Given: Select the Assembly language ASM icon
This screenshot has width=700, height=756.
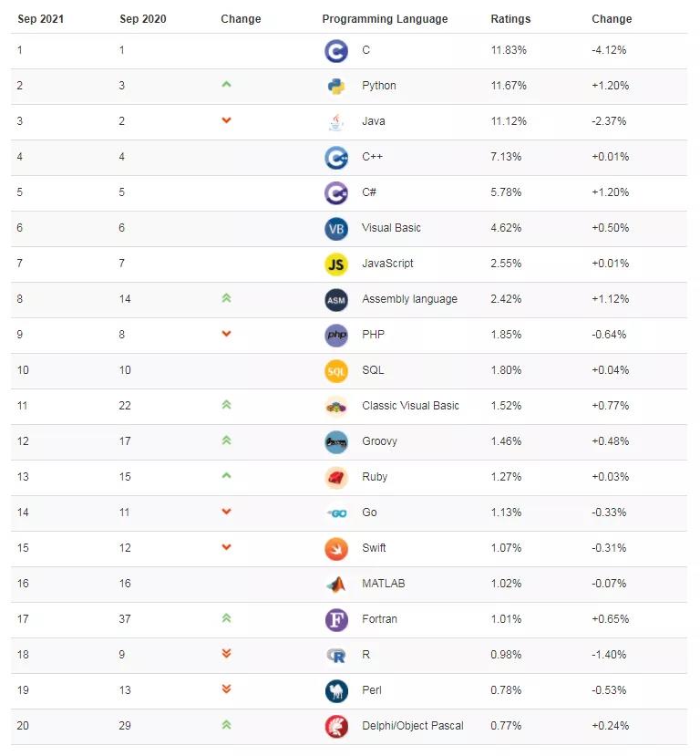Looking at the screenshot, I should point(335,299).
